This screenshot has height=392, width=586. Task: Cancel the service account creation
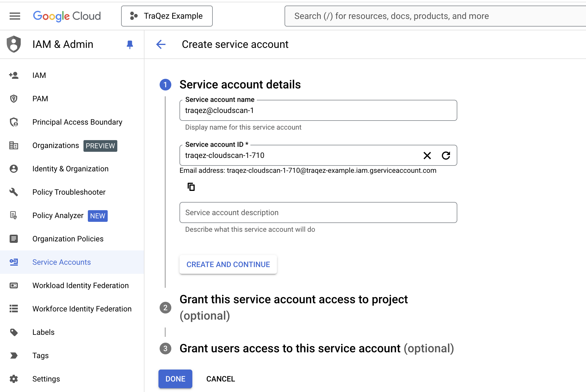pyautogui.click(x=220, y=379)
